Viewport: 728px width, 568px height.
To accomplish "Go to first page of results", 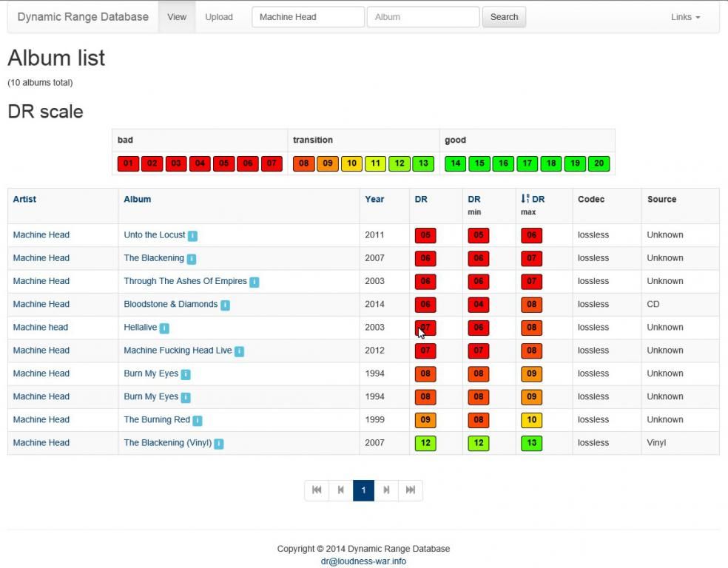I will pyautogui.click(x=317, y=490).
